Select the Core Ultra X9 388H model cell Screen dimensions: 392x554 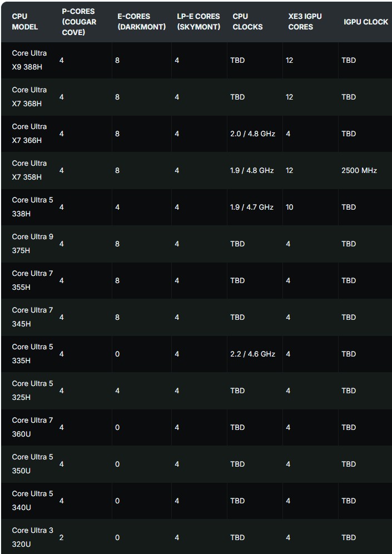[29, 60]
